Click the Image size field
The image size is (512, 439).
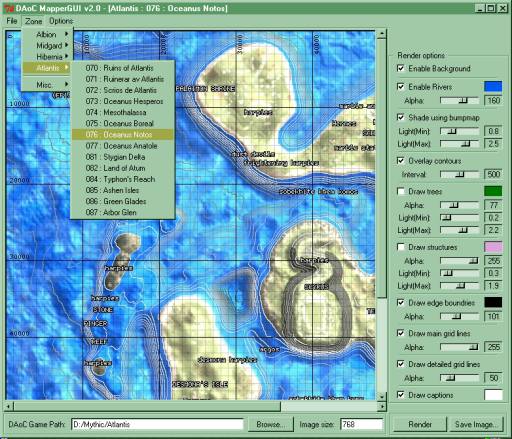pyautogui.click(x=361, y=424)
